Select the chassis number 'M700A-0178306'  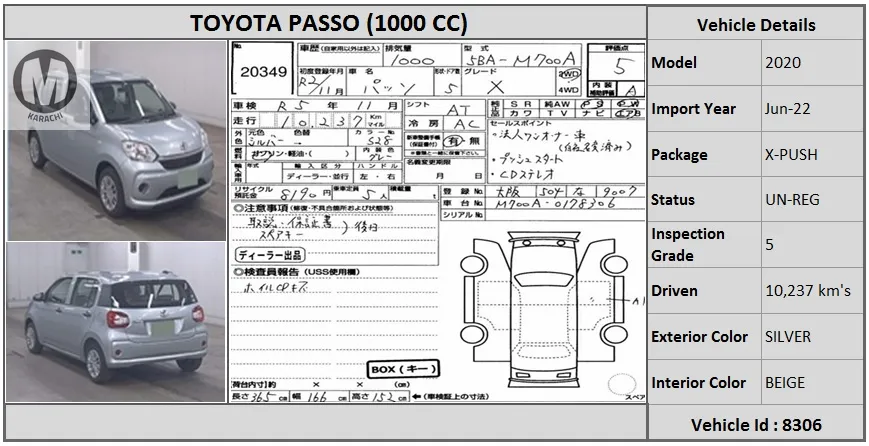coord(556,204)
